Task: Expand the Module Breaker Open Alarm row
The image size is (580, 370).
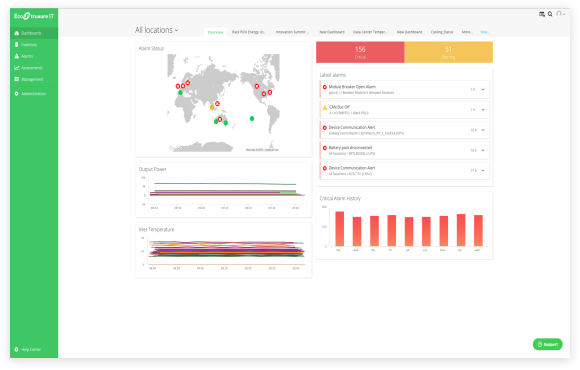Action: click(483, 90)
